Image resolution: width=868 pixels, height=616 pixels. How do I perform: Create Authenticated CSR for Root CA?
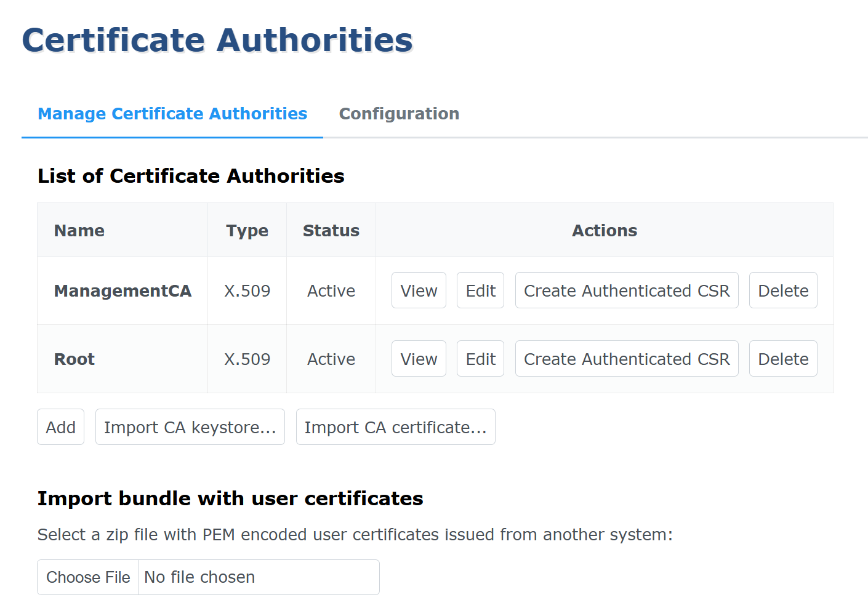point(626,358)
